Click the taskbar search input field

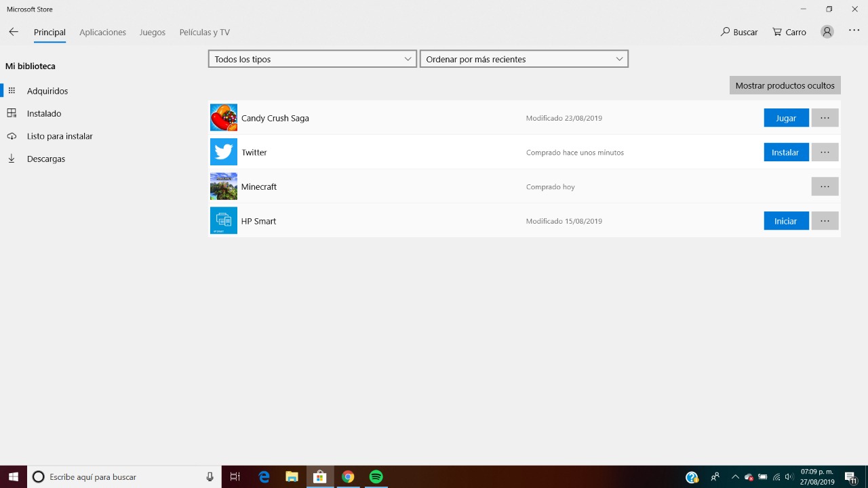(124, 477)
